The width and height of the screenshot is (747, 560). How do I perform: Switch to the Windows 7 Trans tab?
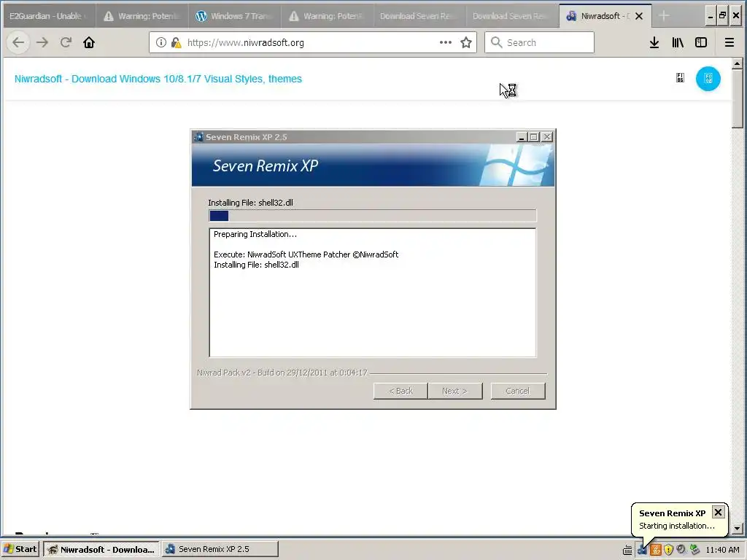(x=235, y=16)
